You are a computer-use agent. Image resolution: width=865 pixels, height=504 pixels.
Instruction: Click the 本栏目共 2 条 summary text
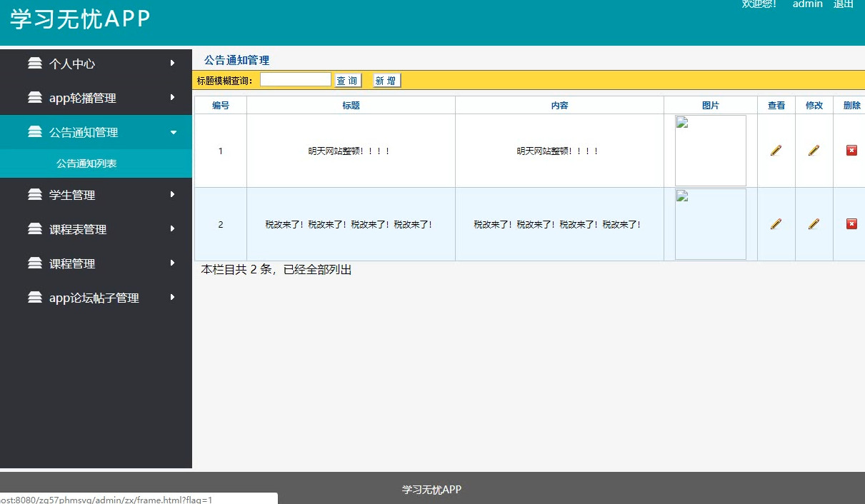276,270
